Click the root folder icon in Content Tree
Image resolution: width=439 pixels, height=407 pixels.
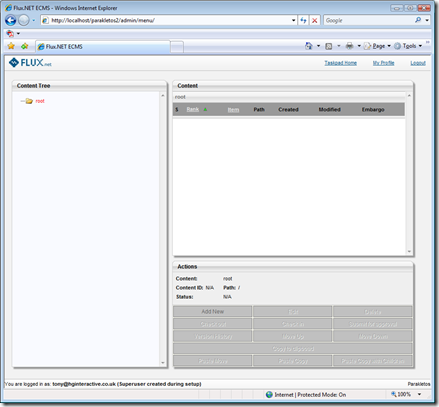pyautogui.click(x=29, y=101)
